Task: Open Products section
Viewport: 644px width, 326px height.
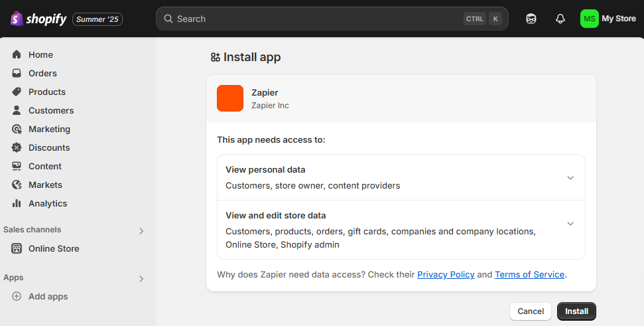Action: [47, 92]
